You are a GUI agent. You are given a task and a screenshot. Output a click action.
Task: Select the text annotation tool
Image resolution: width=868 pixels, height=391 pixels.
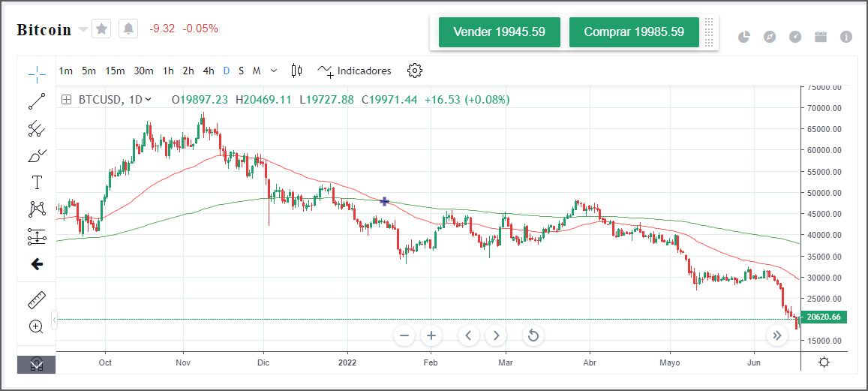(37, 182)
